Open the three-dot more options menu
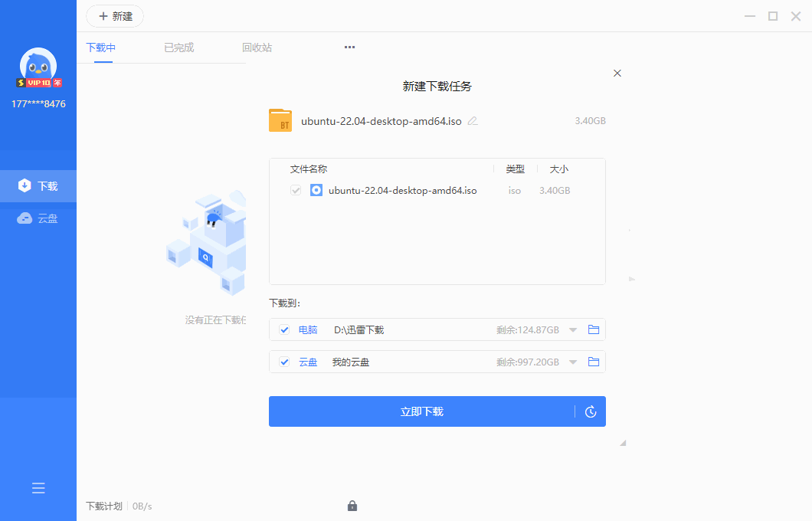The height and width of the screenshot is (521, 812). (349, 48)
